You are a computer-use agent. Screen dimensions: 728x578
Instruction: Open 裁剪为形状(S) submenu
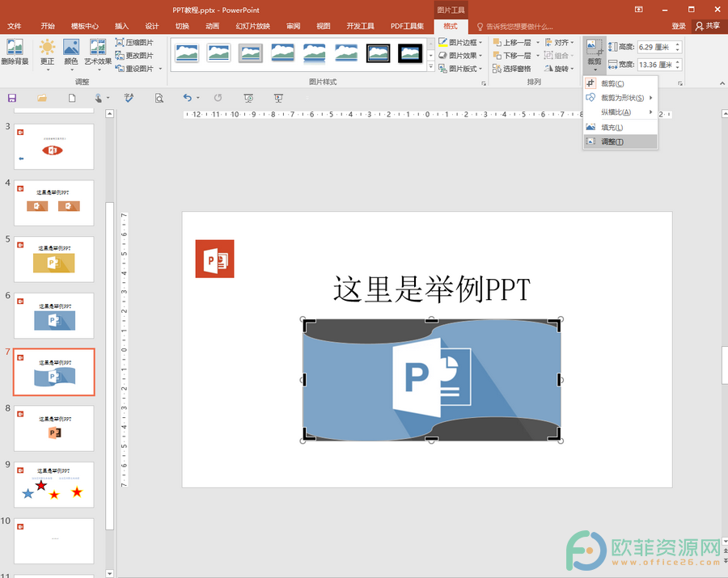pos(620,98)
